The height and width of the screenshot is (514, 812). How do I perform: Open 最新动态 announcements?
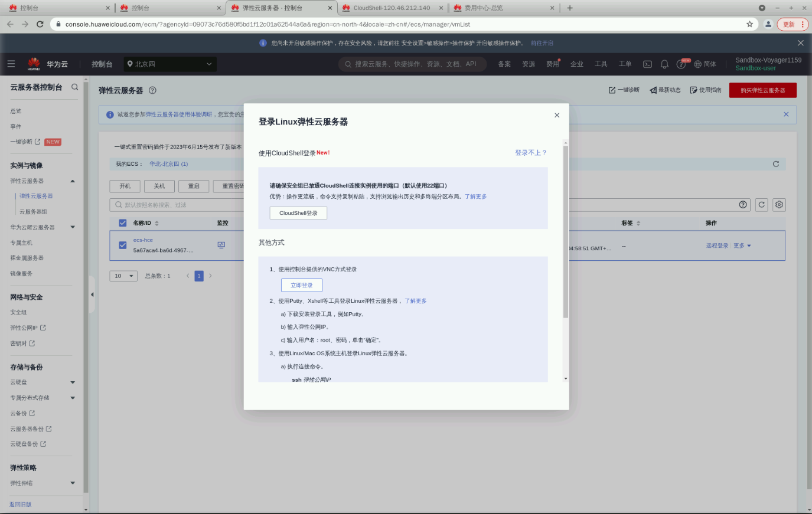[665, 90]
